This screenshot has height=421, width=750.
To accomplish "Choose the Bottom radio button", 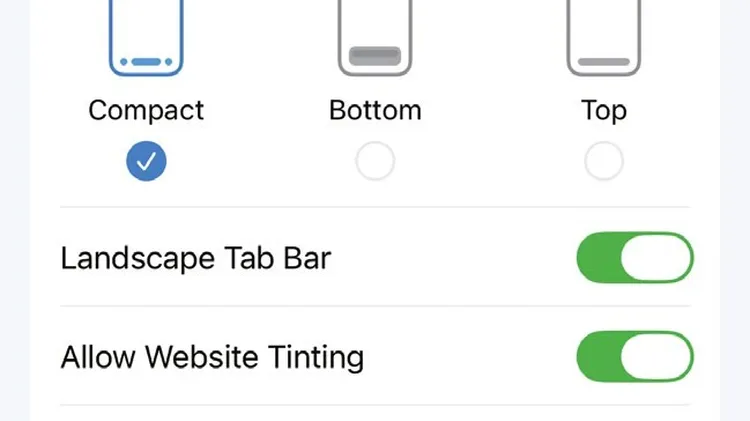I will (375, 161).
